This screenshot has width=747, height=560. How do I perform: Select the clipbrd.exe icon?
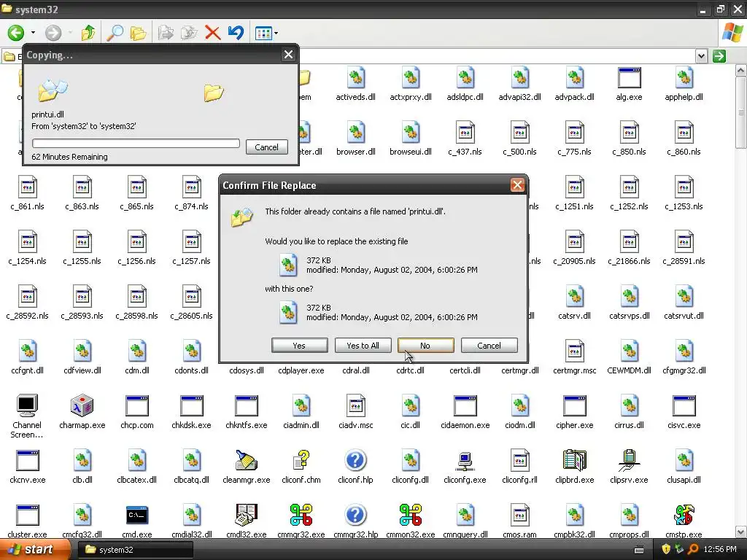(x=575, y=461)
